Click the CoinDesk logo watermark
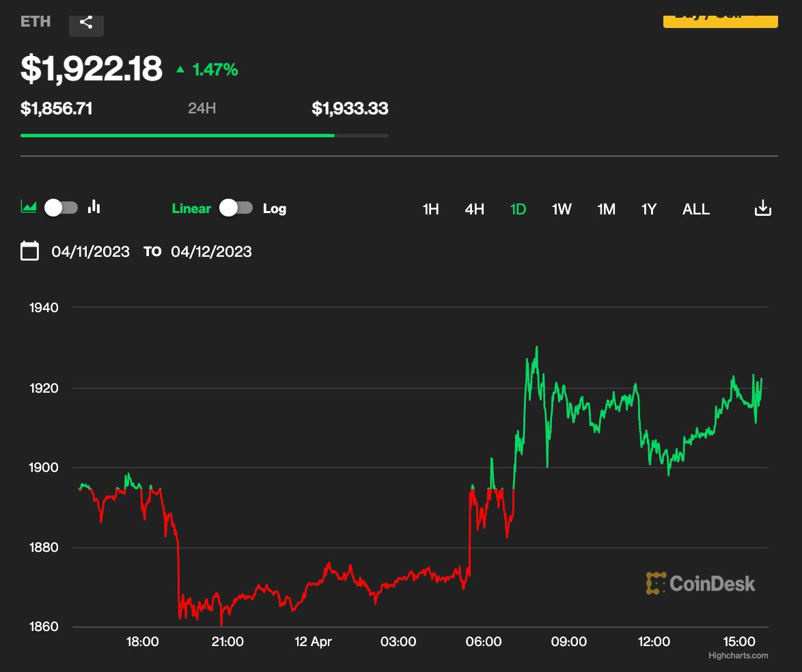The height and width of the screenshot is (672, 802). 701,584
